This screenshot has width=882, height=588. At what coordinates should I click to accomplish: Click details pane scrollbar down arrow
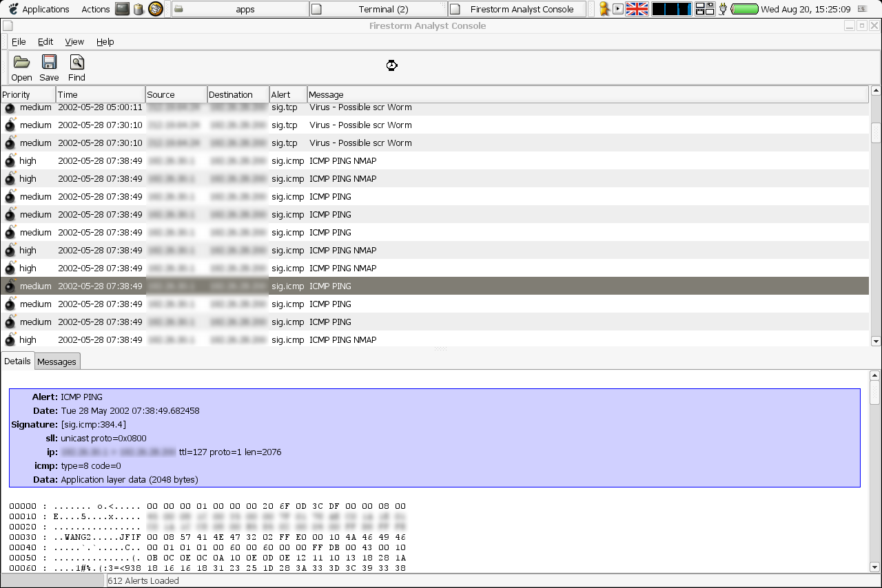876,567
